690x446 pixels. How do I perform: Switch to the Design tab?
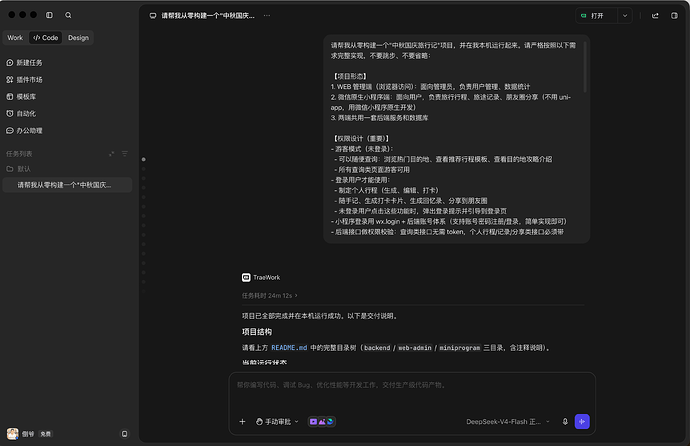(78, 38)
